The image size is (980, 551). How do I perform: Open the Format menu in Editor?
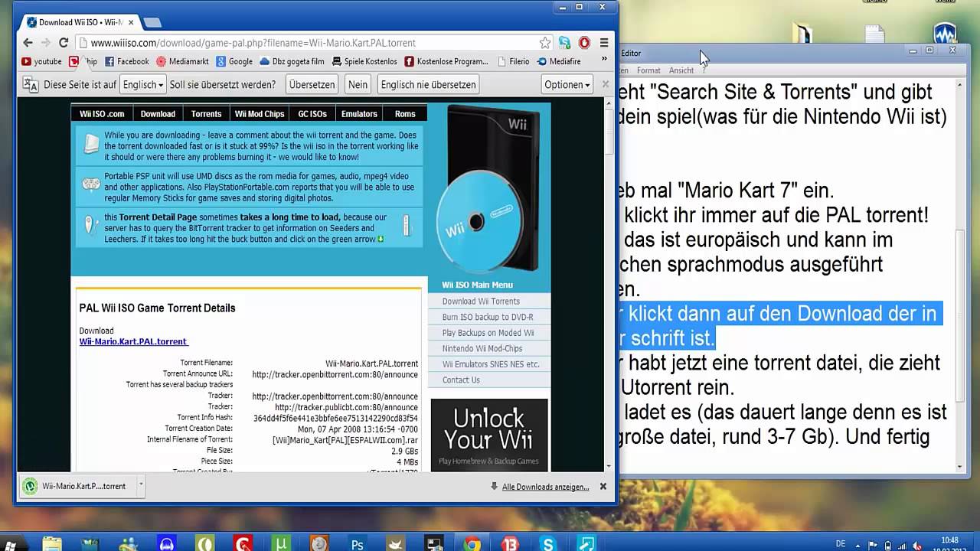coord(648,70)
